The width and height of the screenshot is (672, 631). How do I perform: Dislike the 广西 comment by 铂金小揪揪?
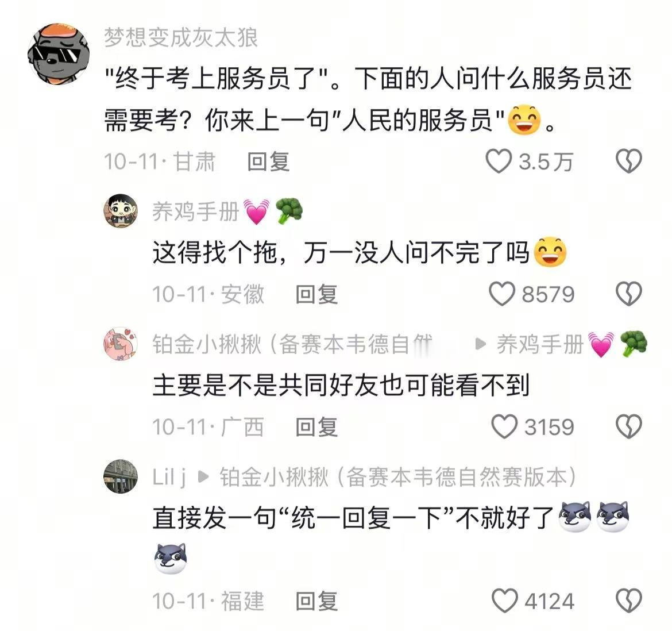pyautogui.click(x=629, y=426)
